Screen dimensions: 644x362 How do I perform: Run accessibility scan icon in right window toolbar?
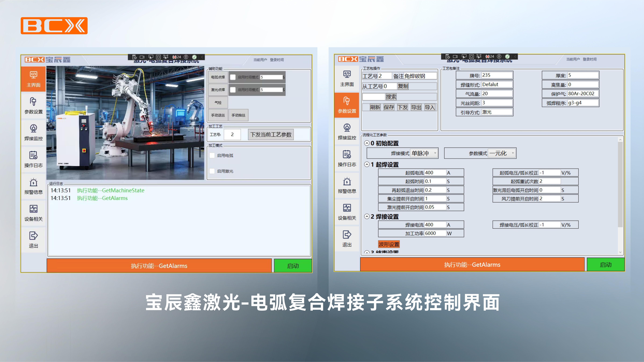[x=499, y=56]
